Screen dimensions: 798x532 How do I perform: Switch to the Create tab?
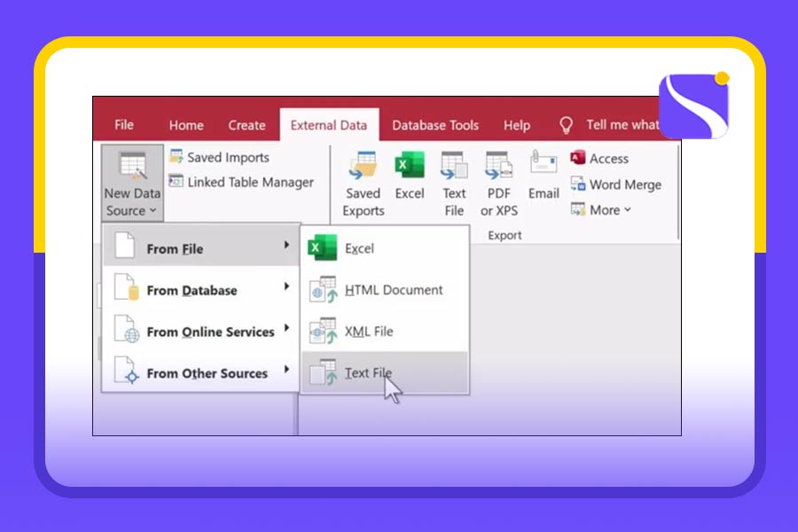[246, 125]
